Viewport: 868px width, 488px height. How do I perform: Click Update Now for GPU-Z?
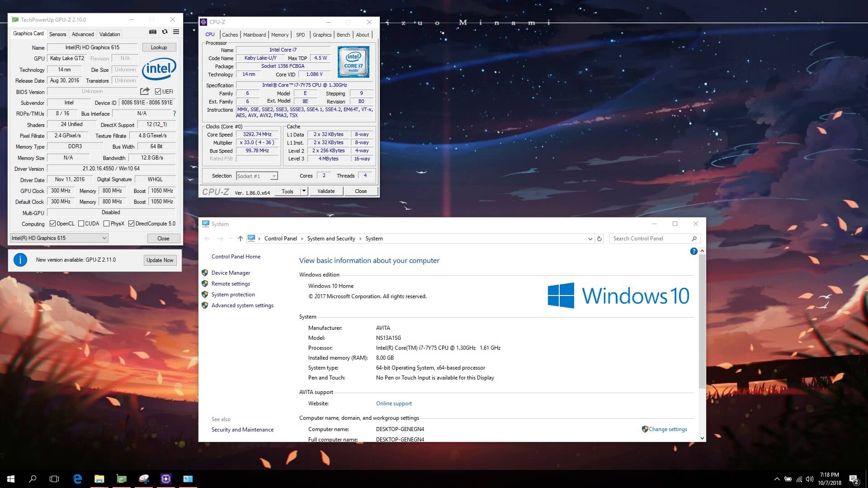point(160,260)
